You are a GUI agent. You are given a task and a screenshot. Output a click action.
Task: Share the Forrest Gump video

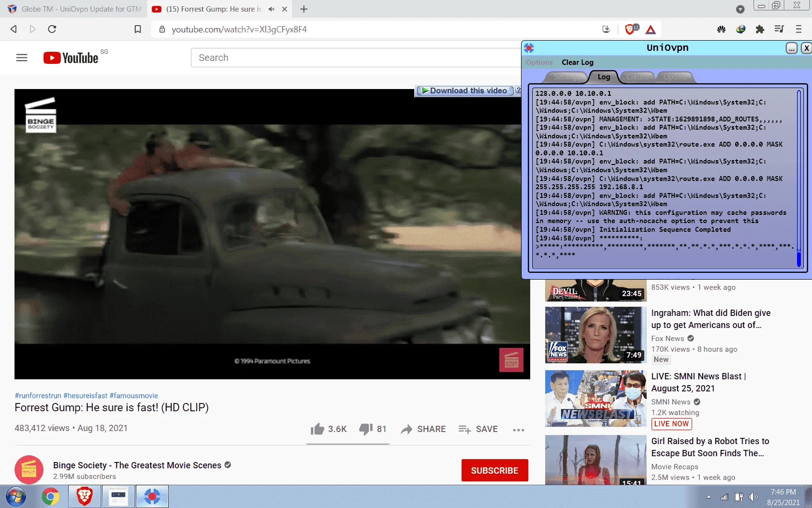pos(423,429)
